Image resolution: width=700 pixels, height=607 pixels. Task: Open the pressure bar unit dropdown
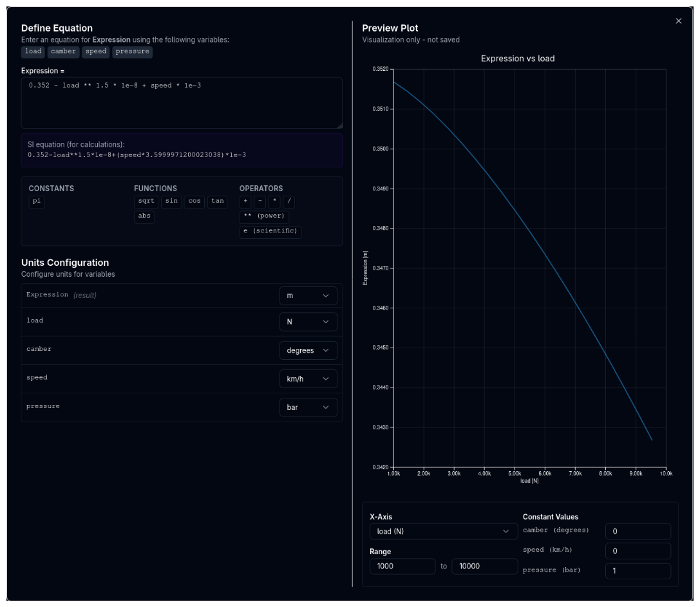click(308, 407)
